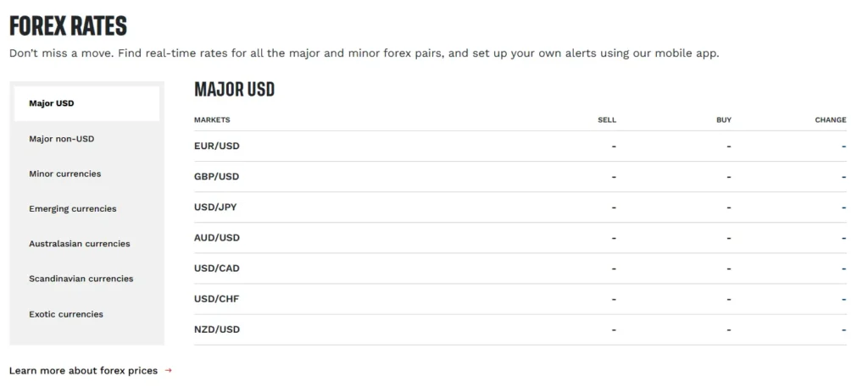868x387 pixels.
Task: Click the CHANGE column header
Action: (830, 120)
